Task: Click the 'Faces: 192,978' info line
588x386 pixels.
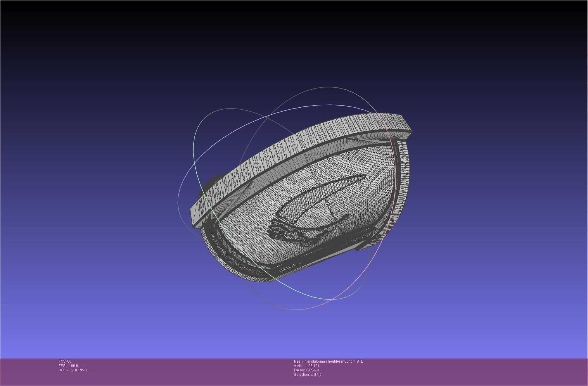Action: pyautogui.click(x=306, y=370)
